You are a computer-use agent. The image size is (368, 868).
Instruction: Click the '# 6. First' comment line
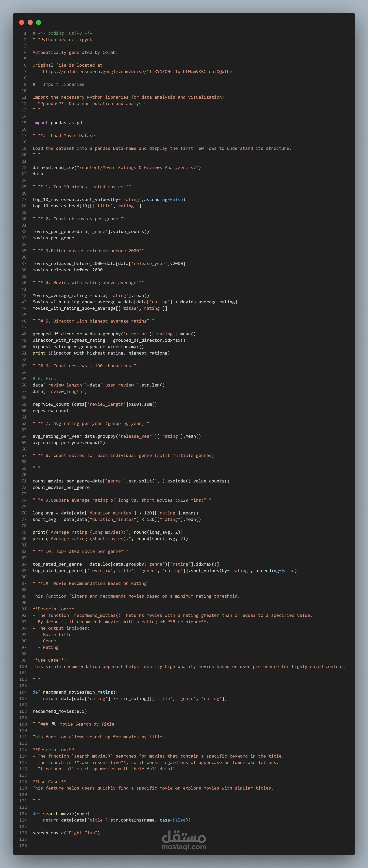(x=45, y=378)
